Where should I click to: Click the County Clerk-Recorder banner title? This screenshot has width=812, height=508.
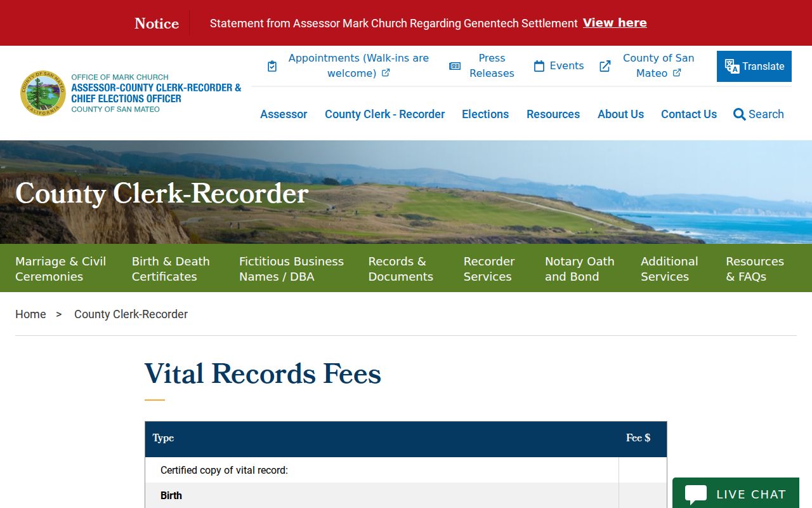(162, 194)
